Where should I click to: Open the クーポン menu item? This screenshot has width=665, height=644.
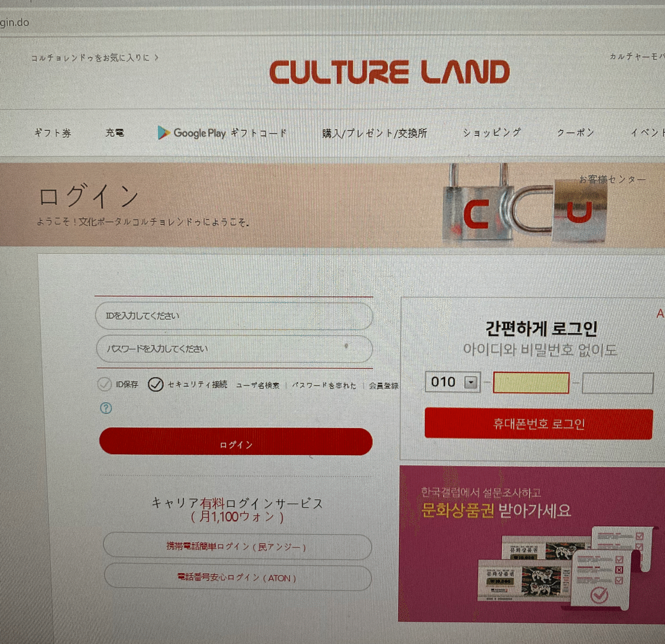point(575,133)
